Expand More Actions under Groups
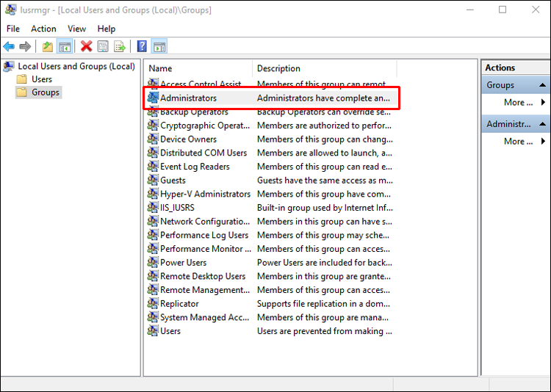The height and width of the screenshot is (392, 551). click(524, 102)
